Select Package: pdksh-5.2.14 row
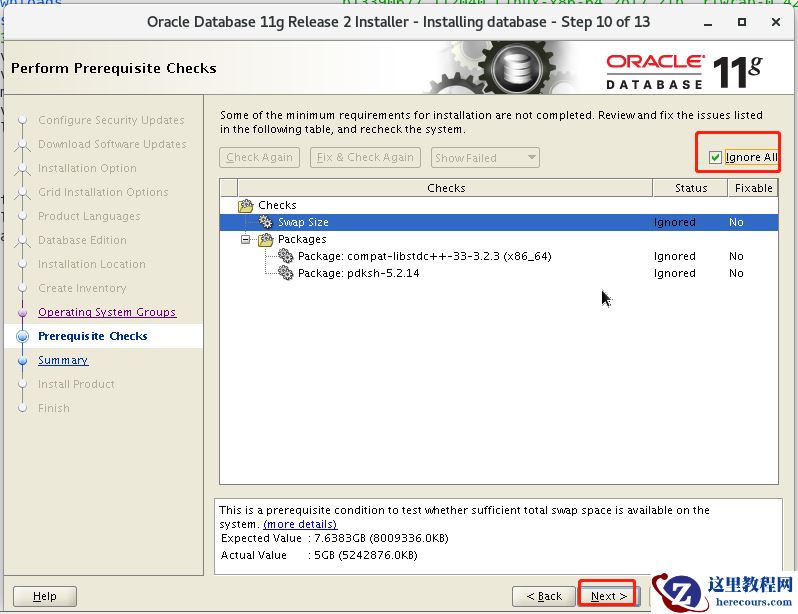This screenshot has width=798, height=614. [x=499, y=273]
